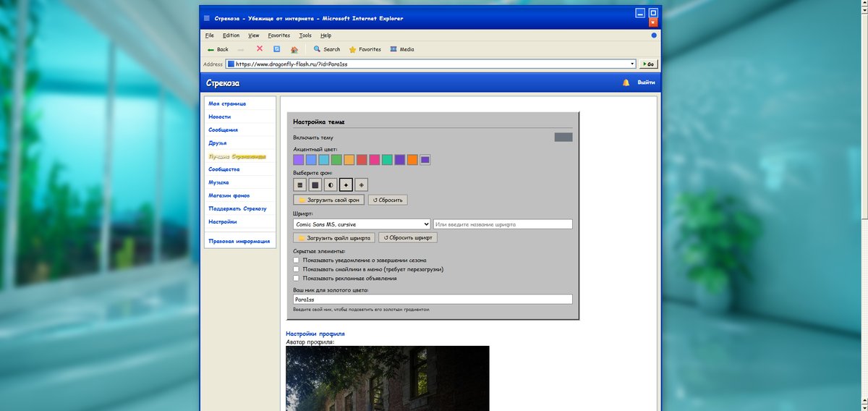The image size is (868, 411).
Task: Select the striped lines background option
Action: coord(299,185)
